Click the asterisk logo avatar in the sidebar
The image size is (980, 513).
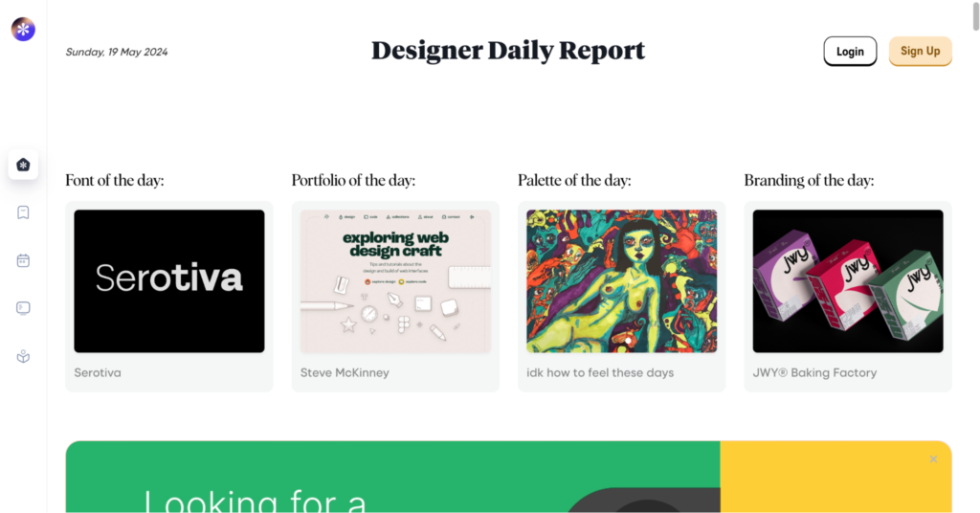click(23, 29)
